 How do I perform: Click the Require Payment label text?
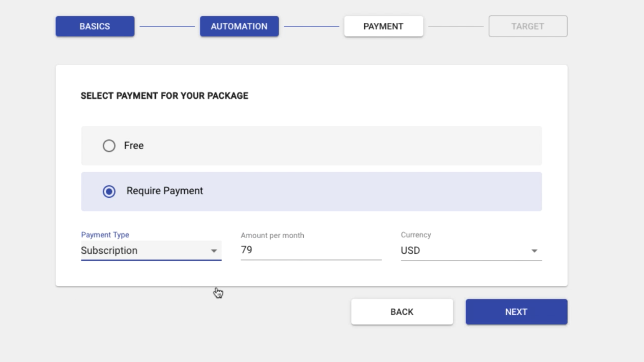pos(165,191)
